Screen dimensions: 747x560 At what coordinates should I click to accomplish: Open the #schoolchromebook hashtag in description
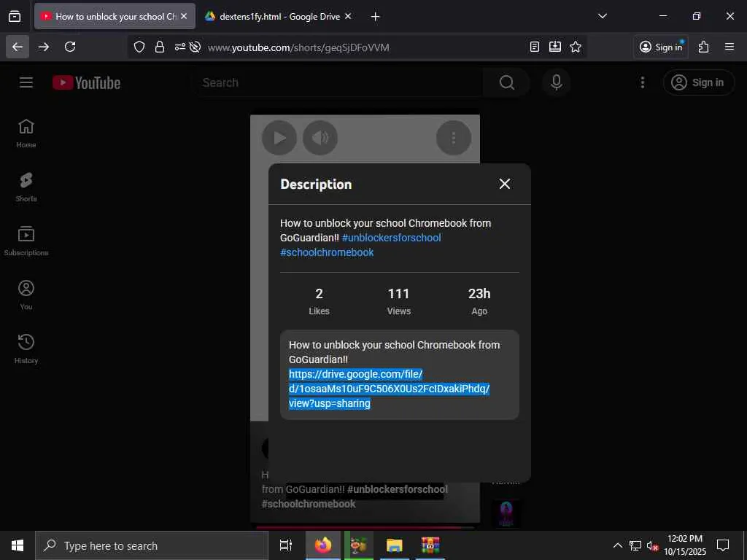pyautogui.click(x=327, y=252)
